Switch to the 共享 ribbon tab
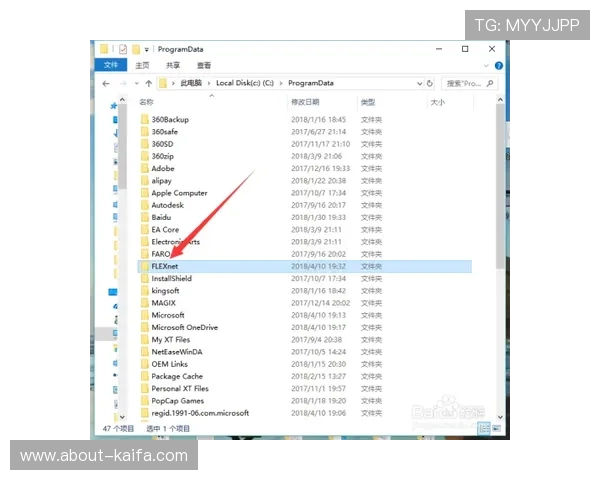This screenshot has width=600, height=480. click(173, 65)
